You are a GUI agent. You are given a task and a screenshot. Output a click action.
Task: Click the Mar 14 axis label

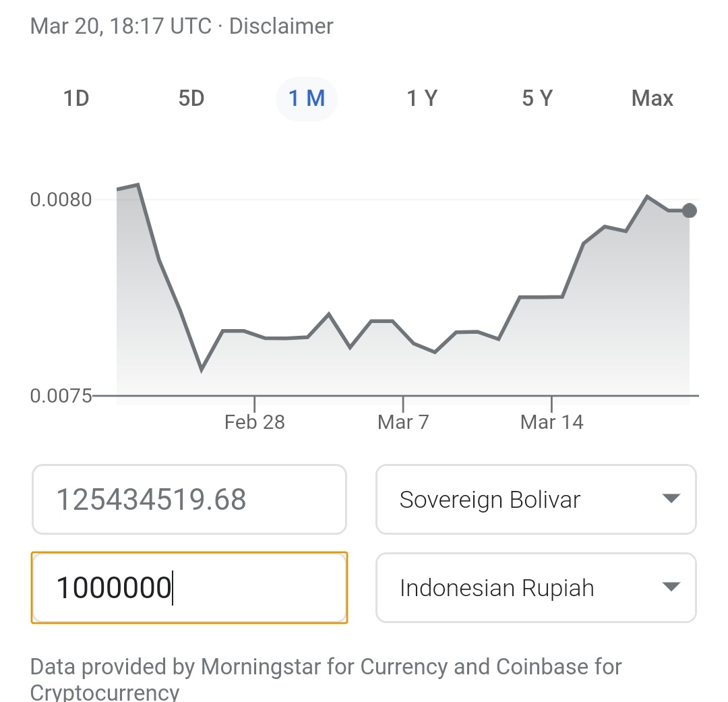[551, 422]
